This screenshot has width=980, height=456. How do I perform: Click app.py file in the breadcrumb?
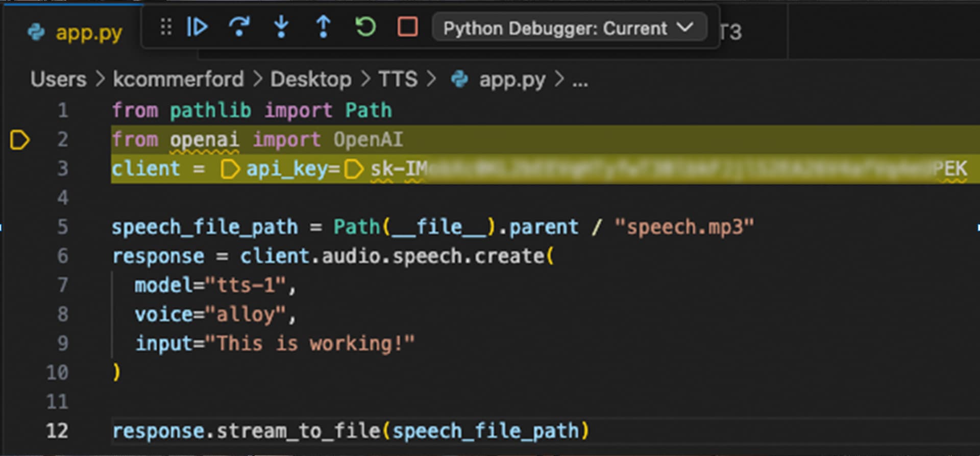(512, 80)
